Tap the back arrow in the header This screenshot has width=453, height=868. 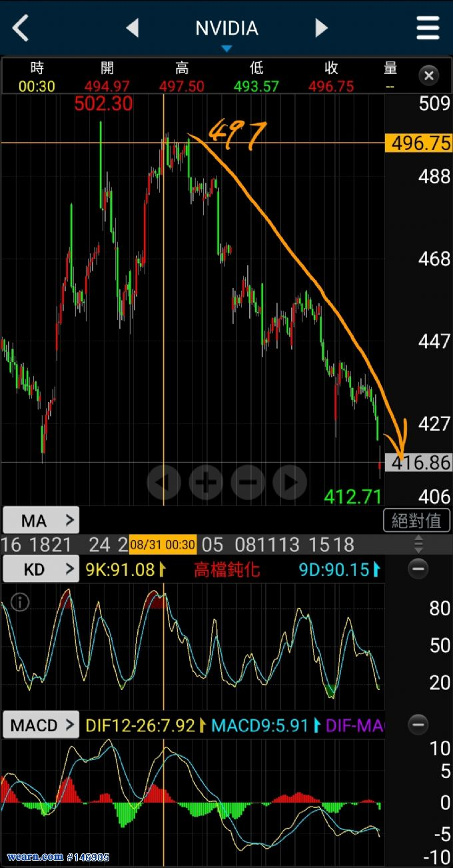[x=21, y=28]
